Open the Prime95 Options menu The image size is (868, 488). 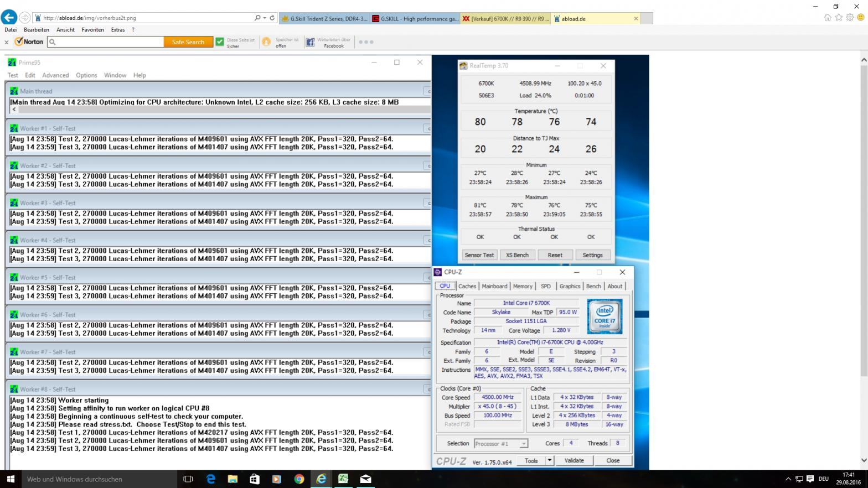pos(86,75)
